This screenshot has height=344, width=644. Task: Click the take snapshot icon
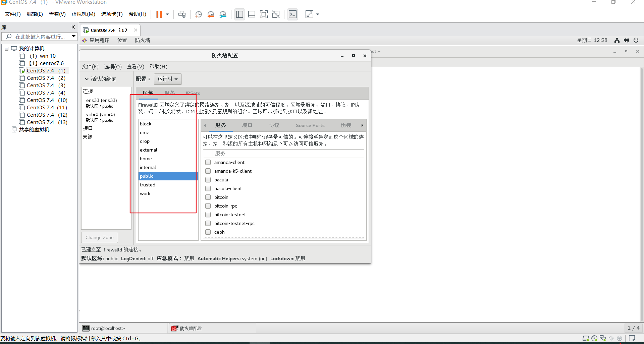coord(199,14)
